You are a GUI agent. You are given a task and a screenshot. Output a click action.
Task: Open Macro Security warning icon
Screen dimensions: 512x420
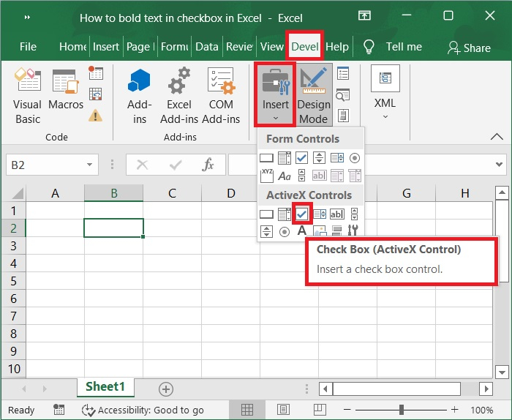tap(95, 115)
